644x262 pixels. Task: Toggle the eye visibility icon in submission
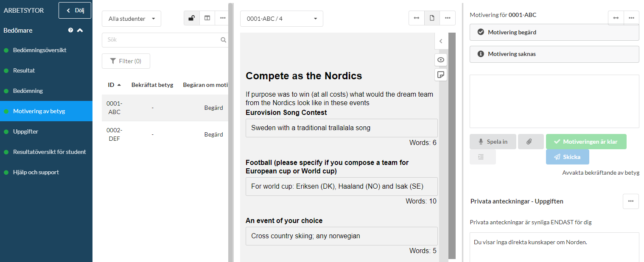[x=441, y=60]
